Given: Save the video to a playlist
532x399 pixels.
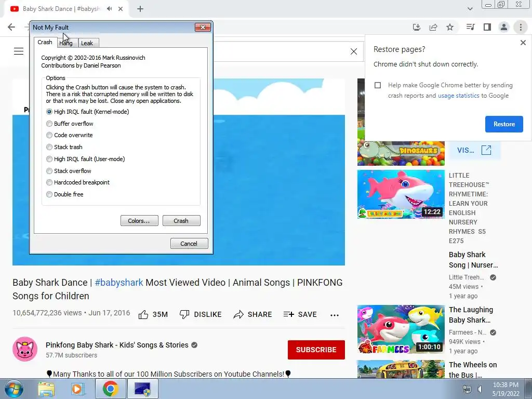Looking at the screenshot, I should coord(300,314).
